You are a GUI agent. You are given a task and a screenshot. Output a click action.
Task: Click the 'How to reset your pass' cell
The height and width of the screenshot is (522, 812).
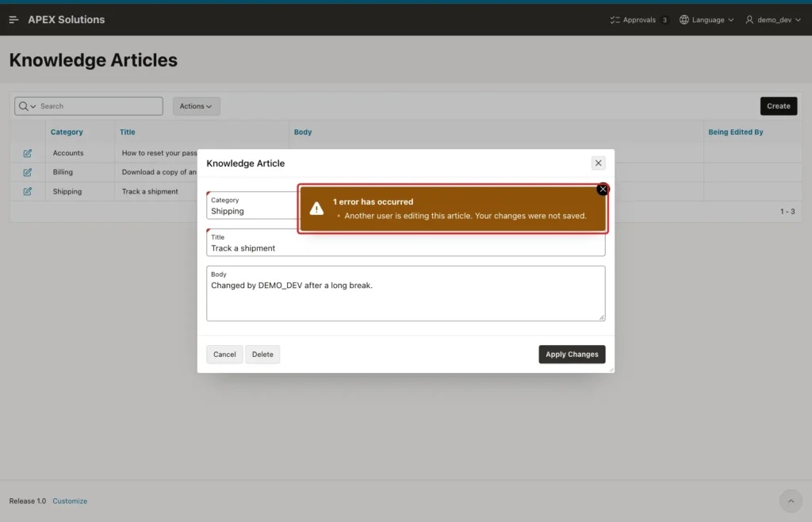pos(159,153)
